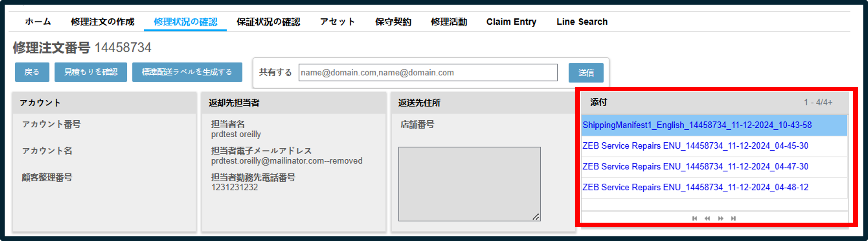Focus the share email address field

tap(428, 72)
